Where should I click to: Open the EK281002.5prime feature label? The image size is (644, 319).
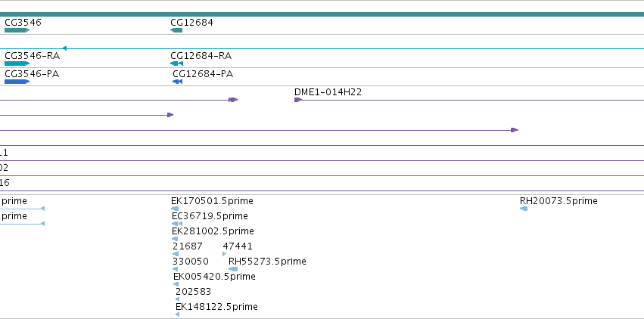(x=213, y=231)
